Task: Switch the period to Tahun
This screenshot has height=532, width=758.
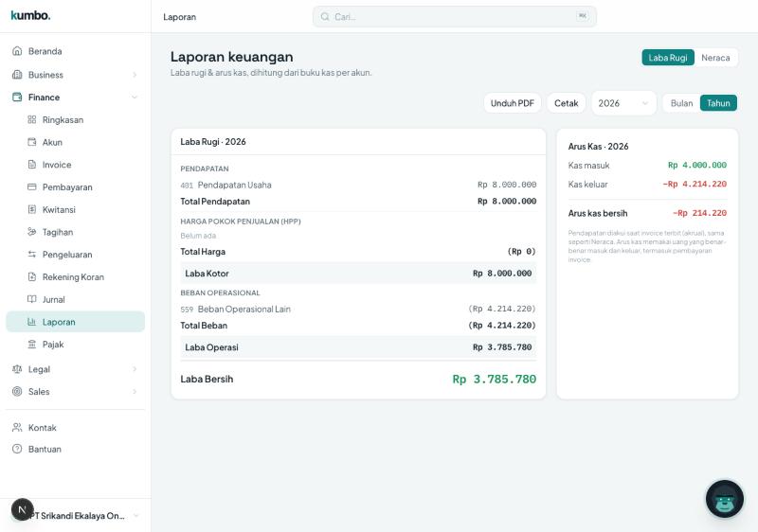Action: coord(718,103)
